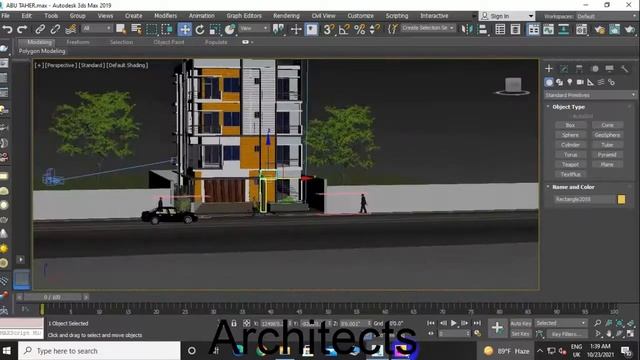
Task: Toggle Angle Snap
Action: pyautogui.click(x=344, y=29)
